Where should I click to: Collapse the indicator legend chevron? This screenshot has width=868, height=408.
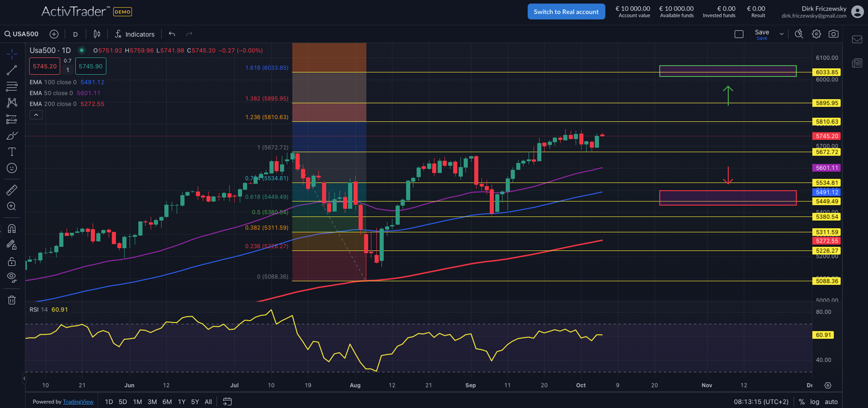[36, 115]
